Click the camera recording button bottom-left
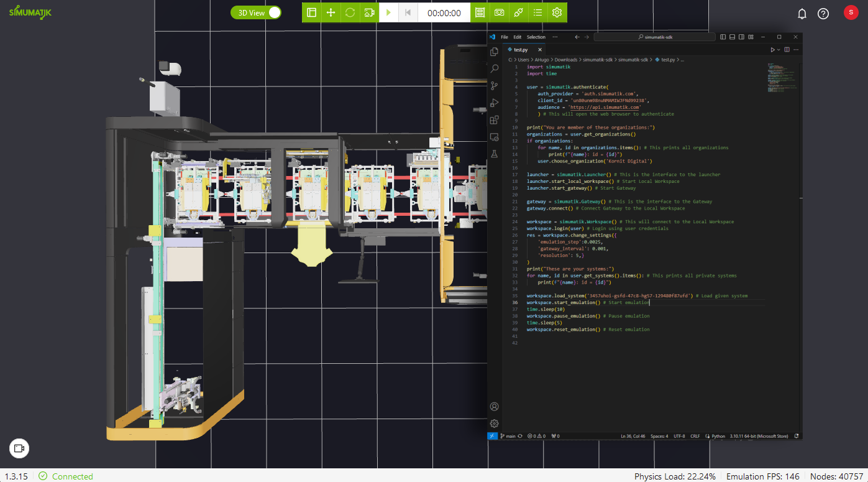This screenshot has height=482, width=868. click(x=19, y=448)
